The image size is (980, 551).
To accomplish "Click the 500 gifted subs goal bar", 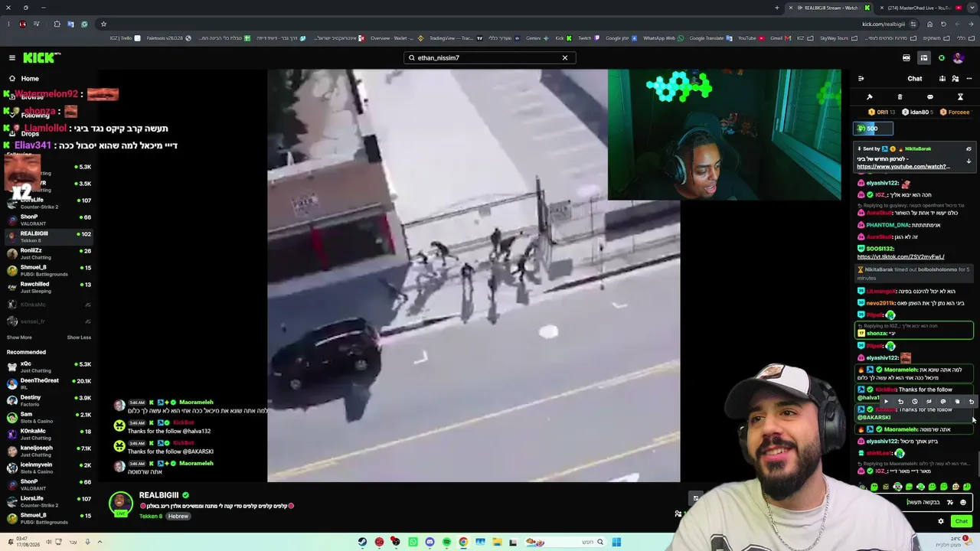I will (874, 129).
